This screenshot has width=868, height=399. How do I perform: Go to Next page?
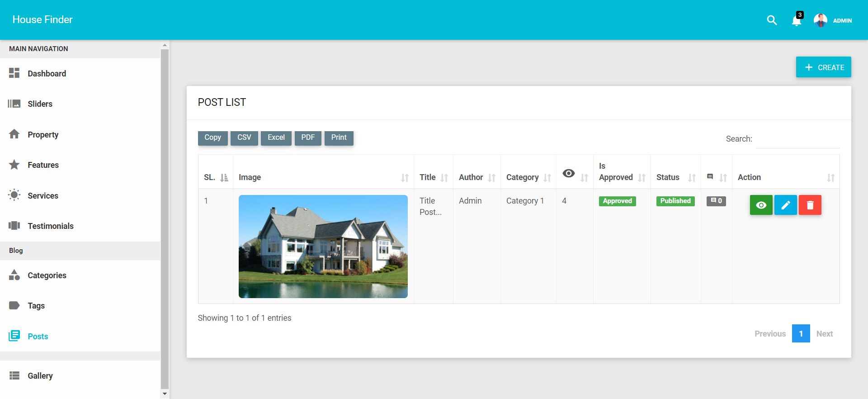[824, 333]
